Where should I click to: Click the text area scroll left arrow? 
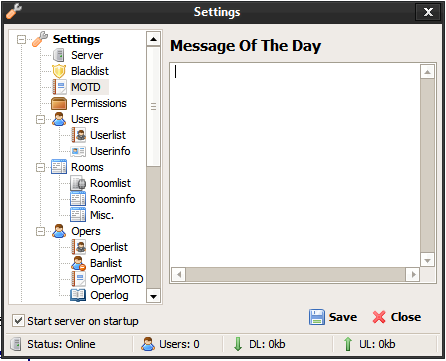pos(179,275)
